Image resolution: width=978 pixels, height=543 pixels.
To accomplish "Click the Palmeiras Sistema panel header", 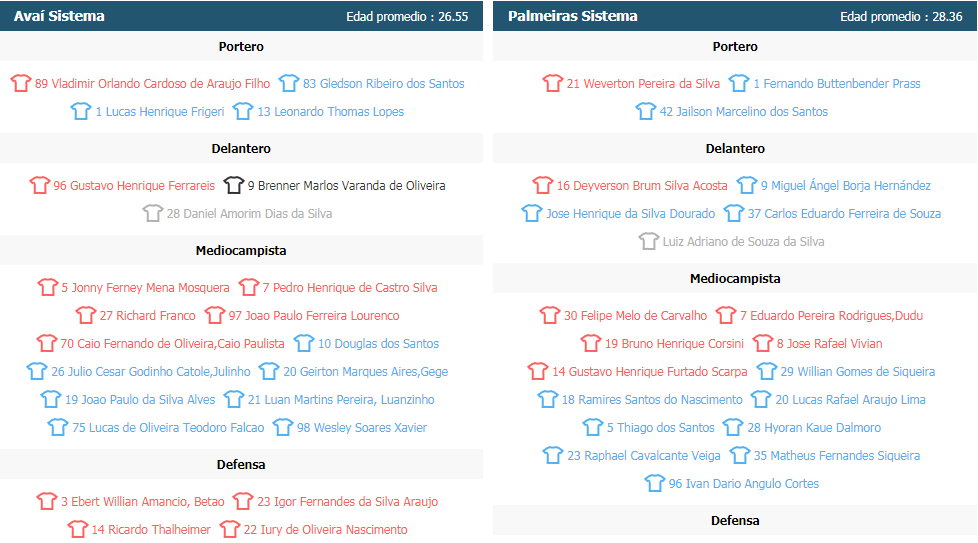I will tap(735, 16).
